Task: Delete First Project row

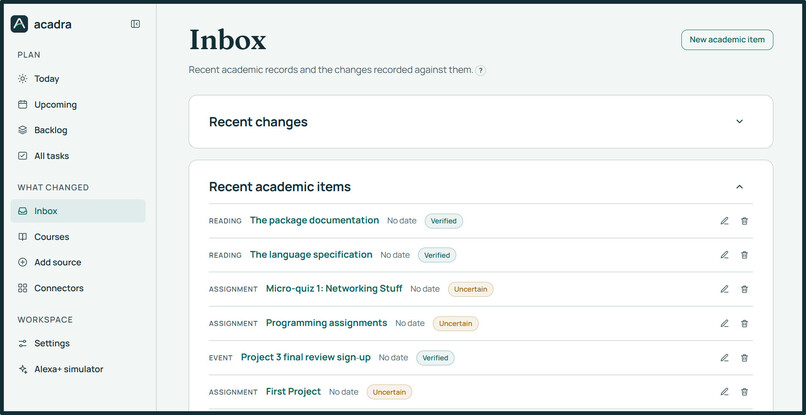Action: pos(744,392)
